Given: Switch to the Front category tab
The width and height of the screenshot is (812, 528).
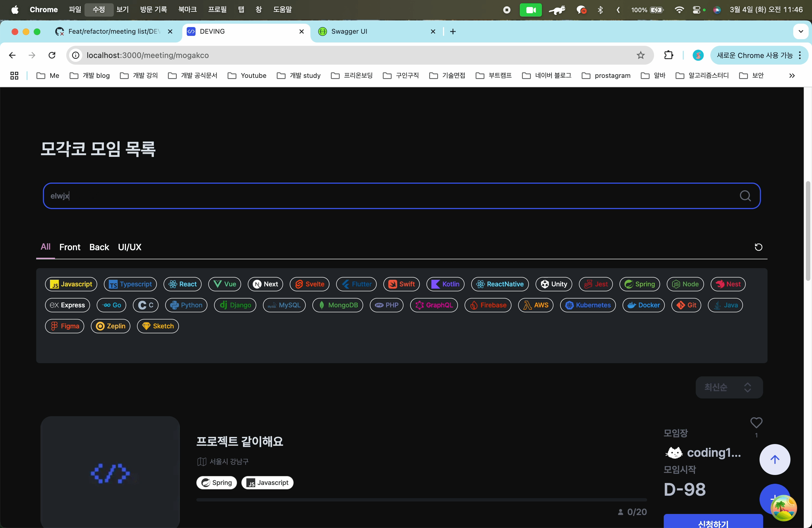Looking at the screenshot, I should pyautogui.click(x=70, y=247).
